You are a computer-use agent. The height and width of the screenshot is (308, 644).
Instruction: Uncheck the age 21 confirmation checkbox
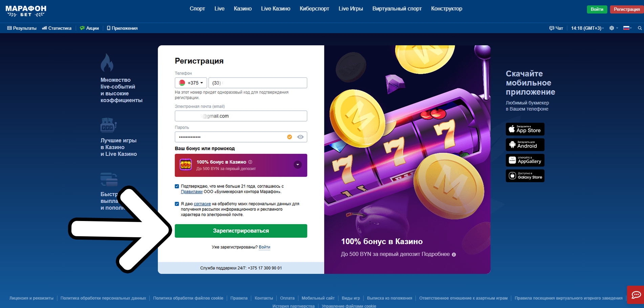point(177,186)
